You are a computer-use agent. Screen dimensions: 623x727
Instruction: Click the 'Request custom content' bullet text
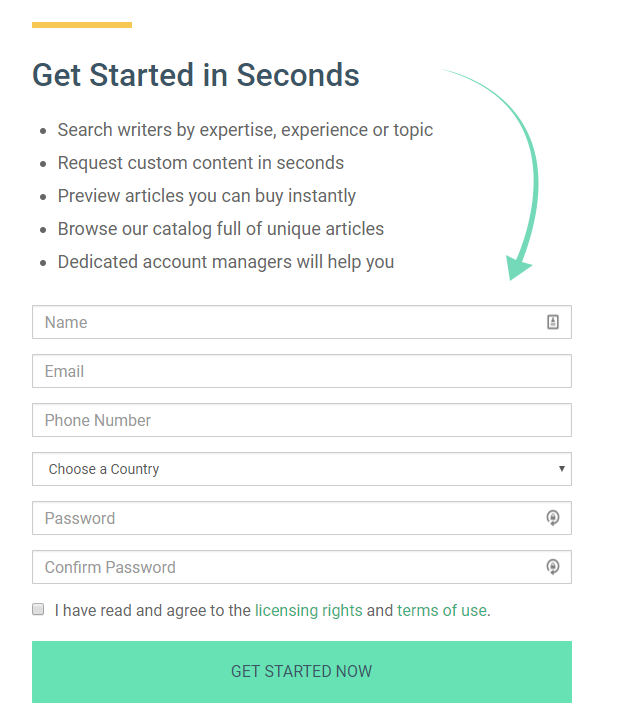click(x=200, y=163)
